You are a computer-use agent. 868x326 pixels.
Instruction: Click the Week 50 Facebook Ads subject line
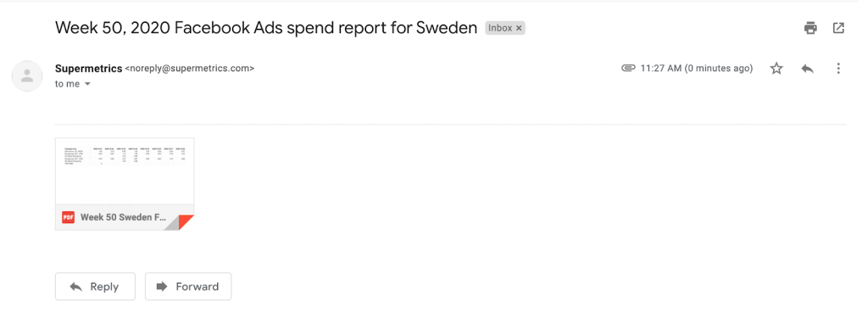[266, 28]
